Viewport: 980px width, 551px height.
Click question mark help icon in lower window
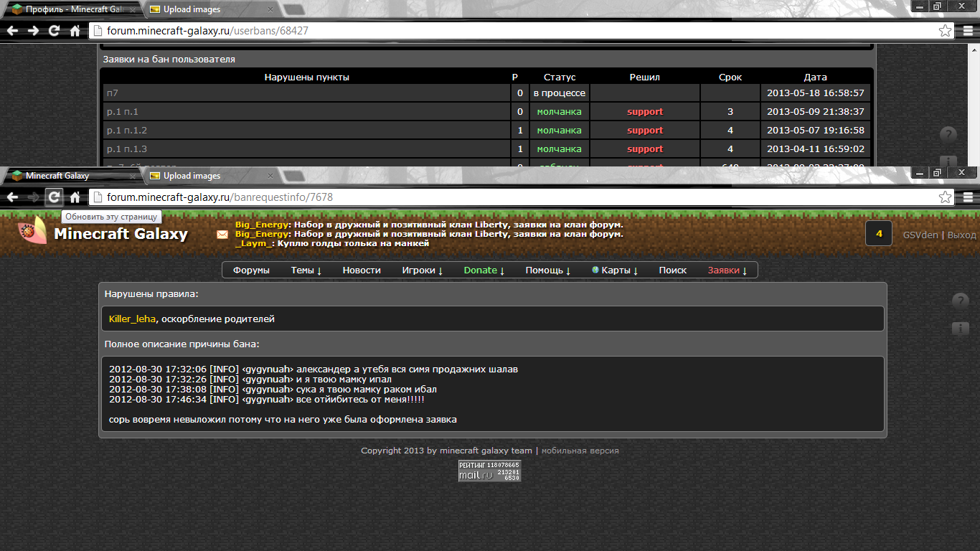point(961,301)
